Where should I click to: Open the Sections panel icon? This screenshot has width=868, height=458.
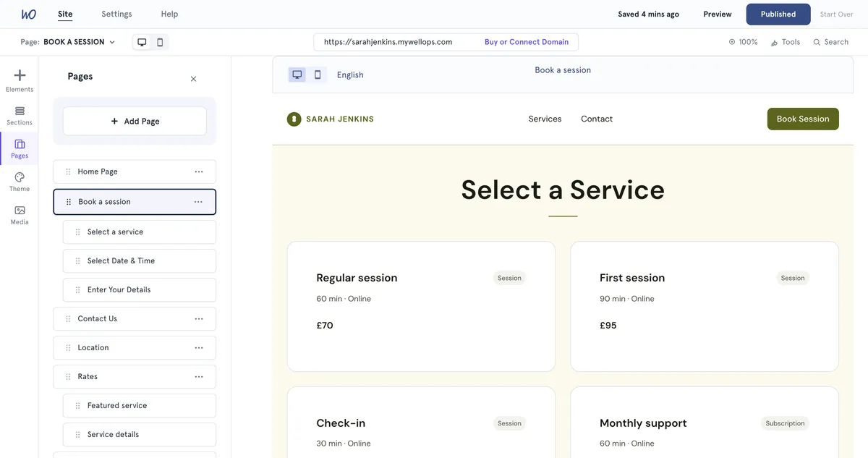point(20,115)
